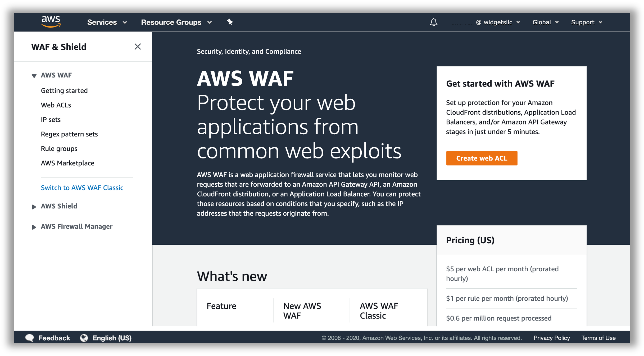Click the pin shortcut icon

point(230,22)
